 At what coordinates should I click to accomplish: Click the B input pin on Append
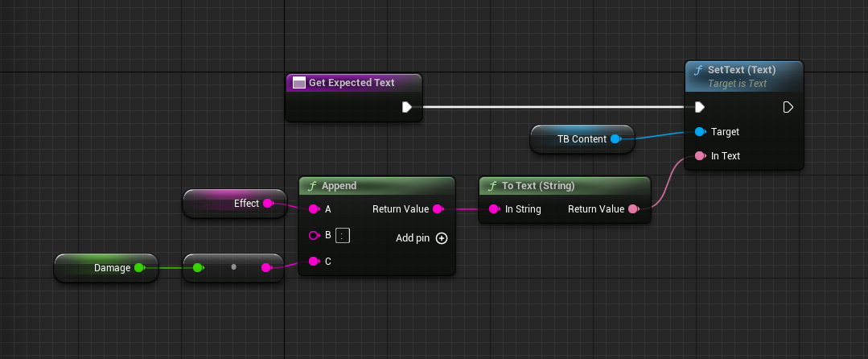click(314, 236)
